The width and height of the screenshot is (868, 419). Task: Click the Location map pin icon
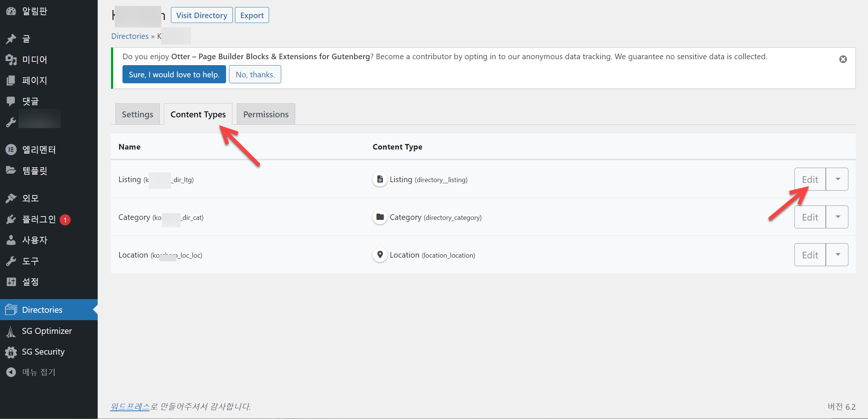(380, 255)
